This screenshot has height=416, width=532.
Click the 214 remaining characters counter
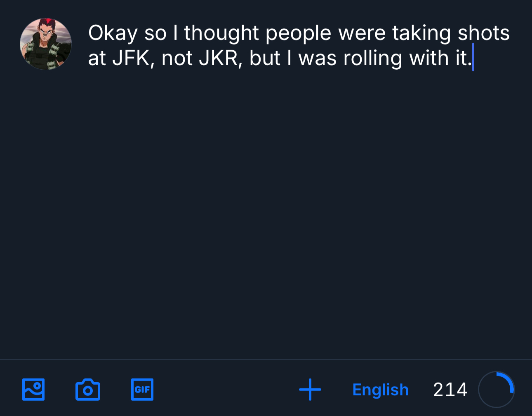click(x=450, y=390)
